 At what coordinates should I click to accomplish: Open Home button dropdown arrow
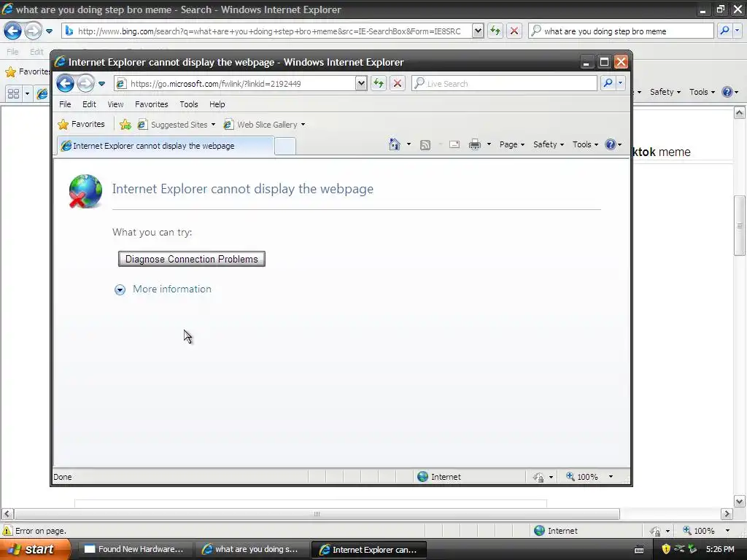coord(409,144)
